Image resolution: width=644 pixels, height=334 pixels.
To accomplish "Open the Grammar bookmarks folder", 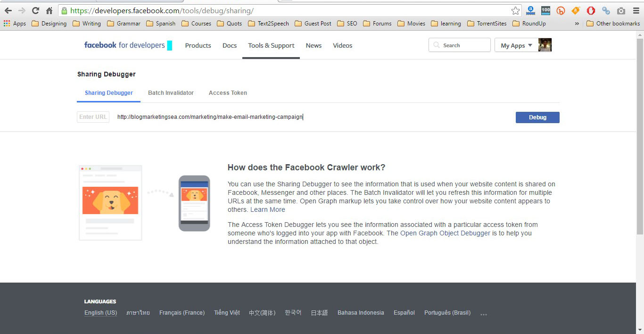I will tap(124, 23).
